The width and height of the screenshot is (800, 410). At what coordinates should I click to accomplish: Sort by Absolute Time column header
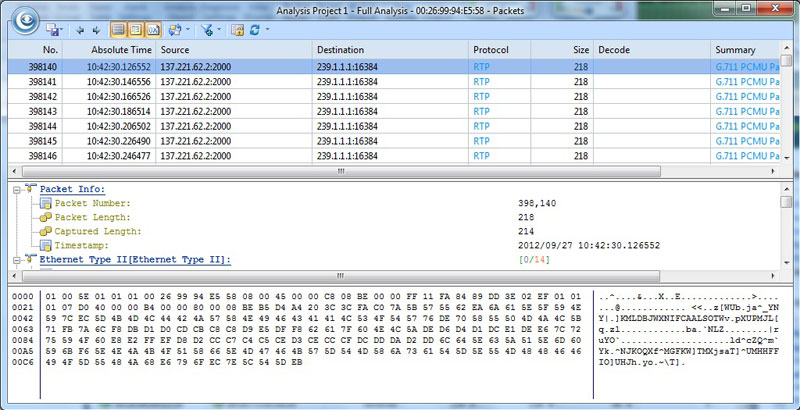pyautogui.click(x=110, y=50)
